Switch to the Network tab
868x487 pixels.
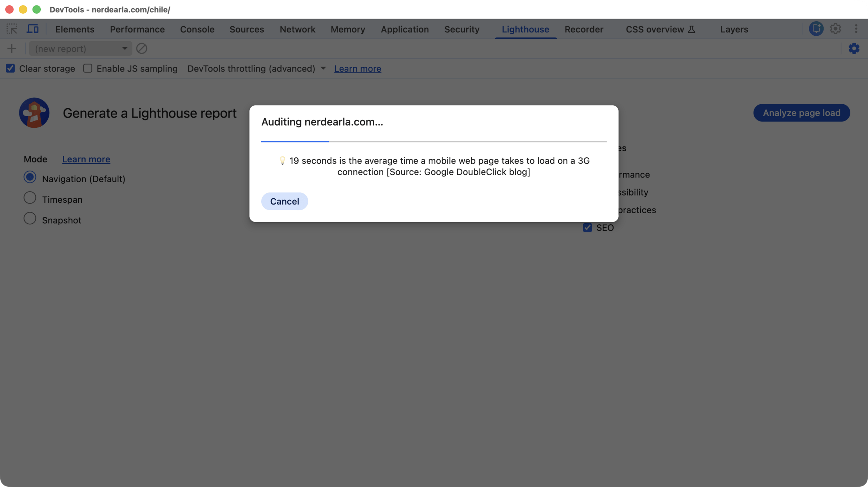point(297,29)
